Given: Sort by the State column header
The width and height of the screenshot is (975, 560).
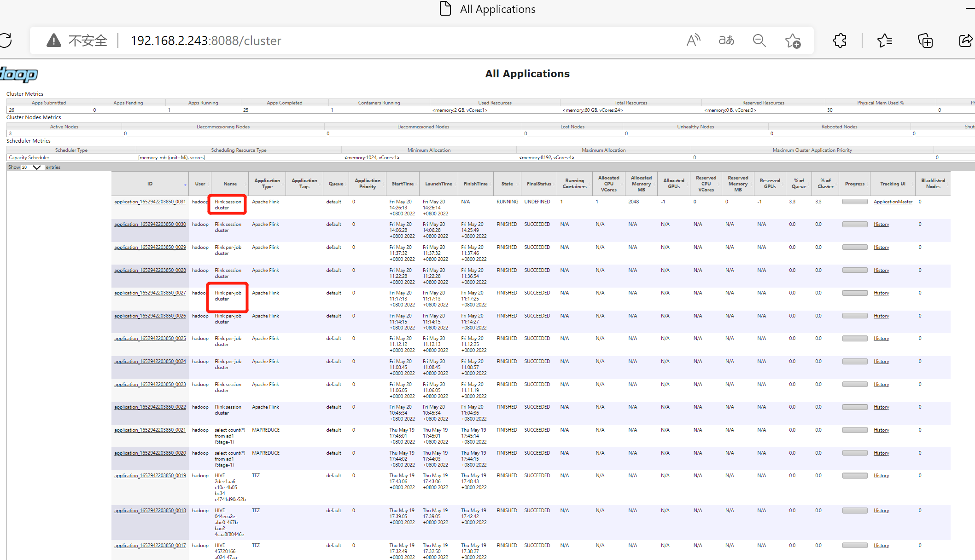Looking at the screenshot, I should (x=507, y=184).
